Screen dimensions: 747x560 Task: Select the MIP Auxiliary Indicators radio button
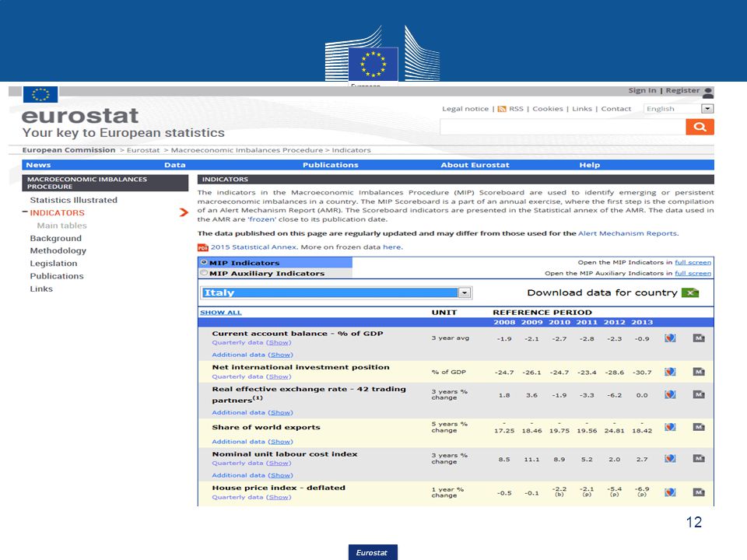[204, 273]
